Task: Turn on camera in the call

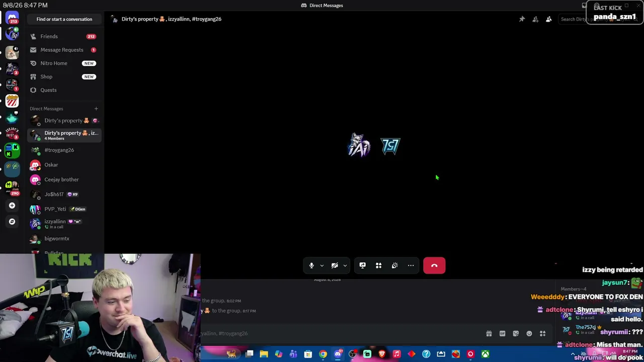Action: 335,265
